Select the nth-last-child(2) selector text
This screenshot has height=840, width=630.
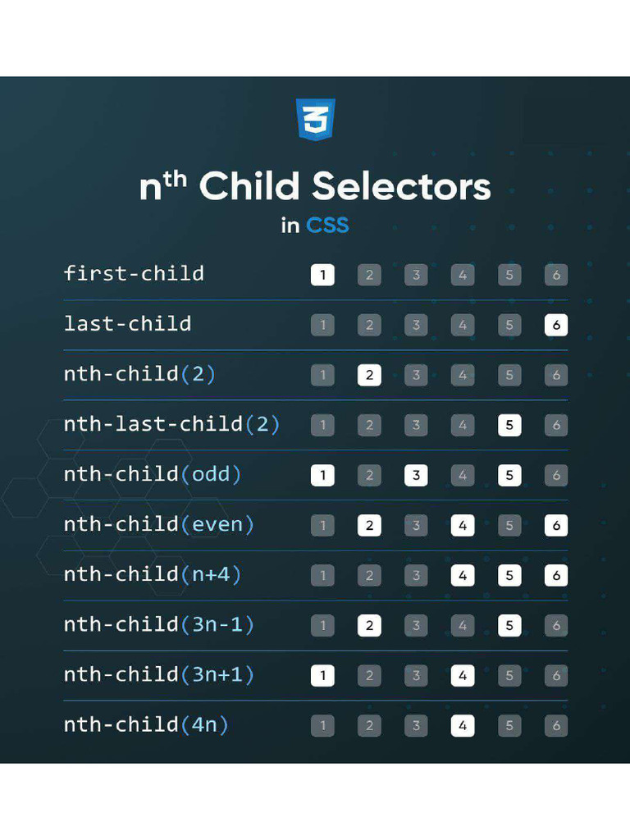tap(171, 424)
